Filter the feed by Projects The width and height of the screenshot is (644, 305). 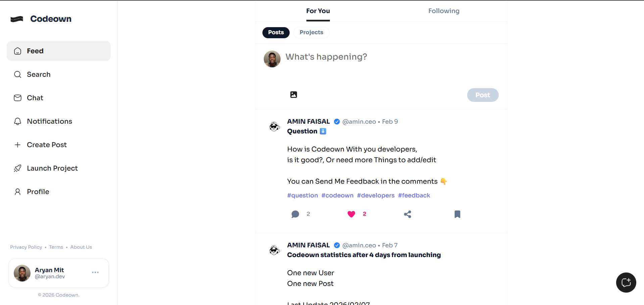(x=311, y=33)
